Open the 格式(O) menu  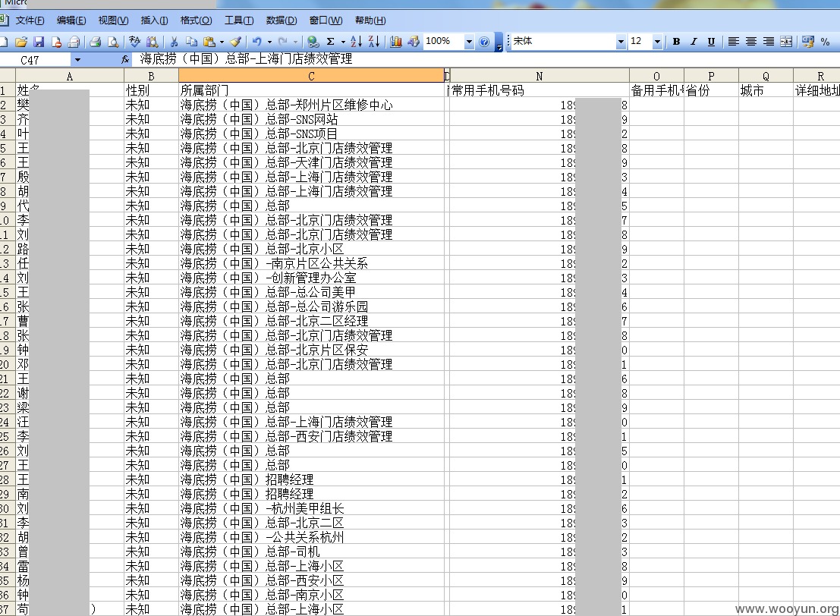click(x=196, y=20)
